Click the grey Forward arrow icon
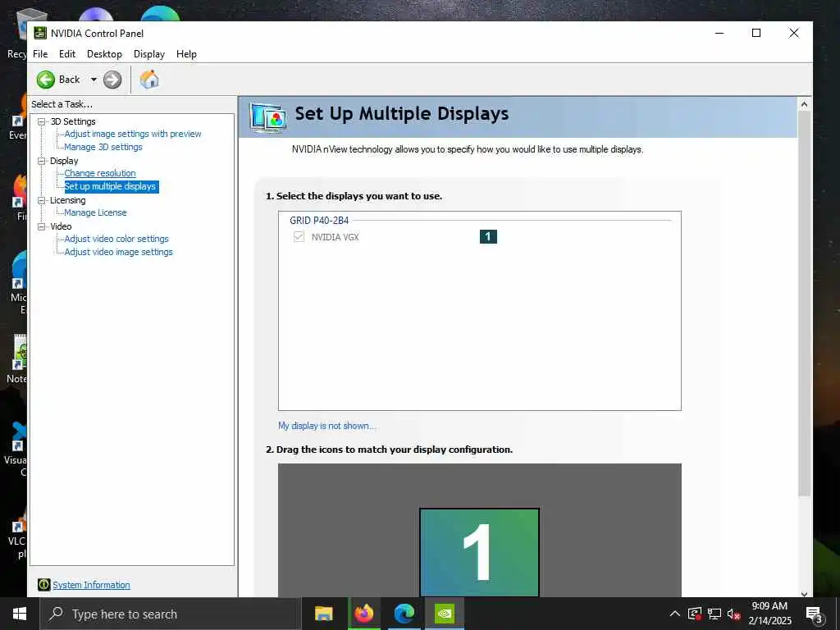The height and width of the screenshot is (630, 840). tap(112, 80)
